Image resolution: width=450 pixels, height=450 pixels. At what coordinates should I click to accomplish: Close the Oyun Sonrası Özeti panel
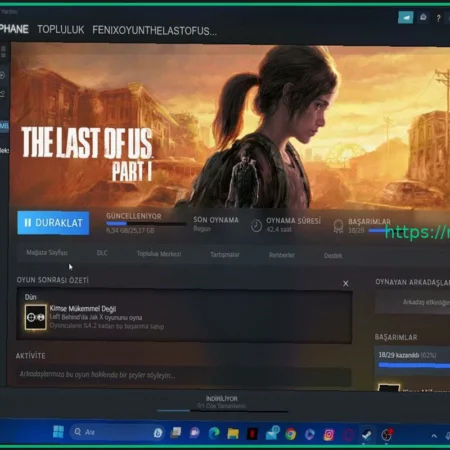click(346, 283)
